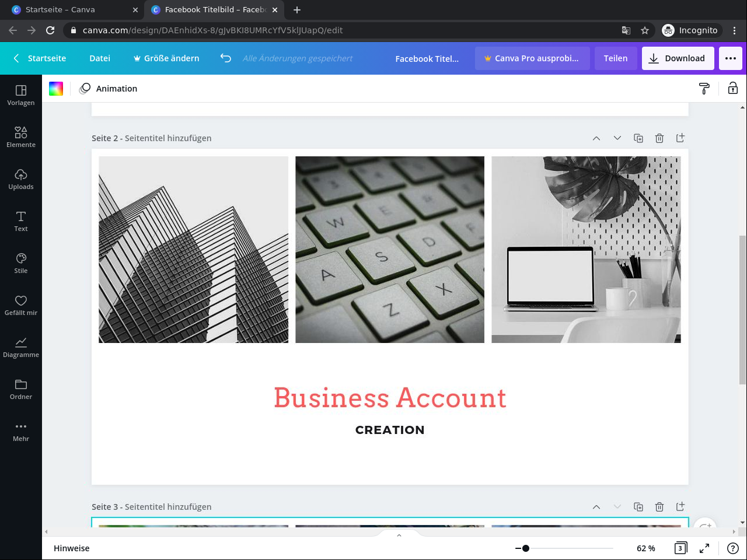The height and width of the screenshot is (560, 747).
Task: Open the background color swatch
Action: click(x=56, y=89)
